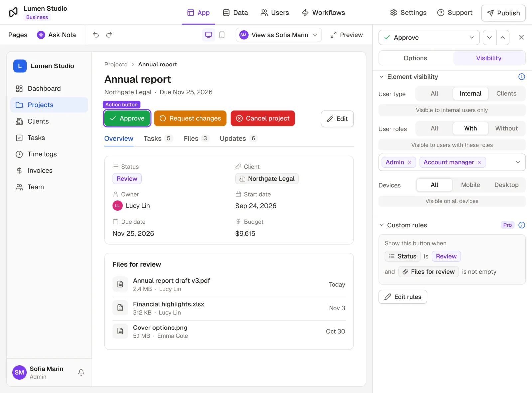This screenshot has height=393, width=532.
Task: Open Time logs in sidebar
Action: point(49,154)
